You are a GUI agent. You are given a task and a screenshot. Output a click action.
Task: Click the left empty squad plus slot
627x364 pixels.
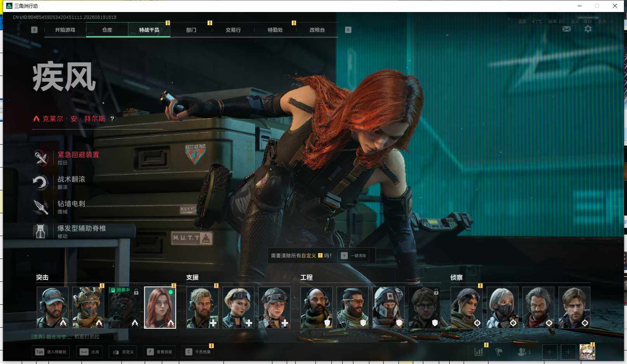(550, 352)
